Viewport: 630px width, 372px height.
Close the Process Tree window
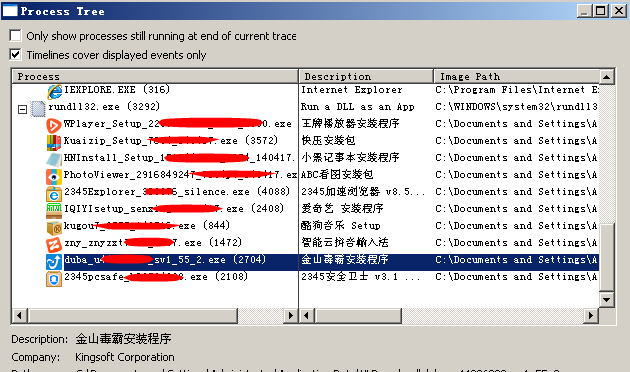[619, 10]
